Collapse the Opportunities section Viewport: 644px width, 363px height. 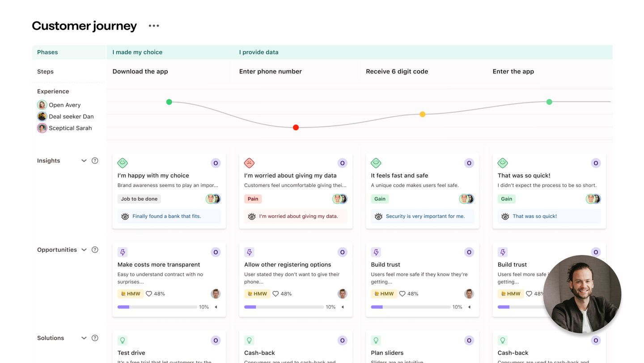point(84,249)
